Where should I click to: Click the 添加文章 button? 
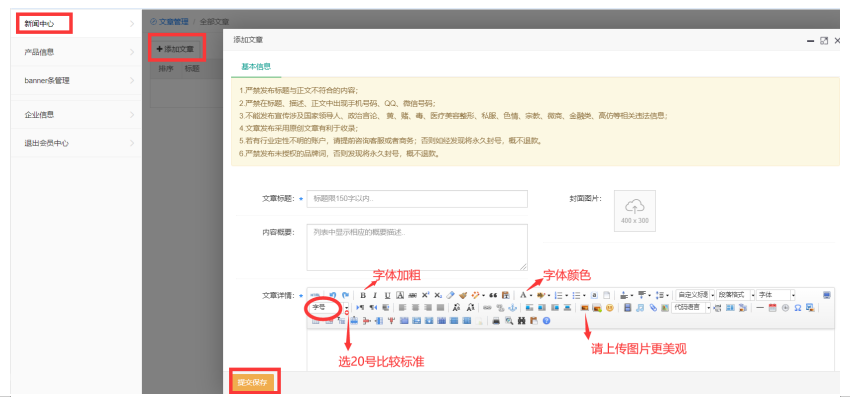175,49
